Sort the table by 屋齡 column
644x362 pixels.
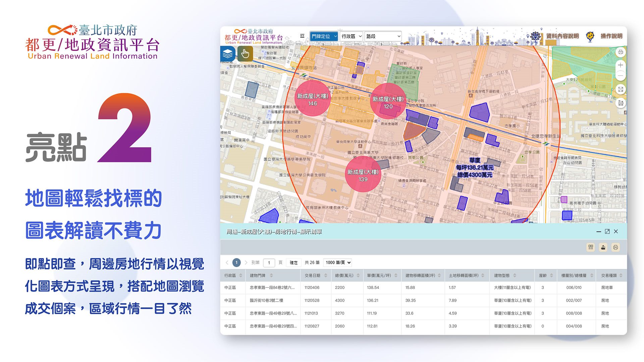551,276
